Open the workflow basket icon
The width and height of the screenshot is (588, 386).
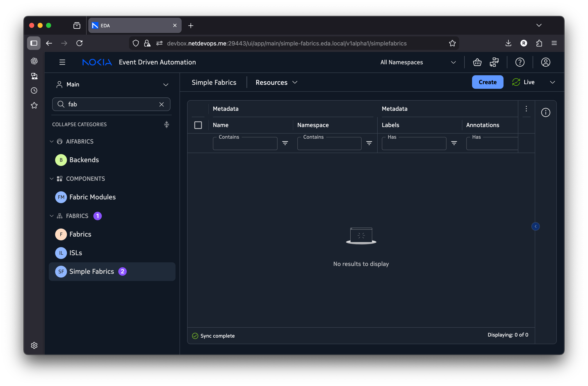(x=477, y=62)
